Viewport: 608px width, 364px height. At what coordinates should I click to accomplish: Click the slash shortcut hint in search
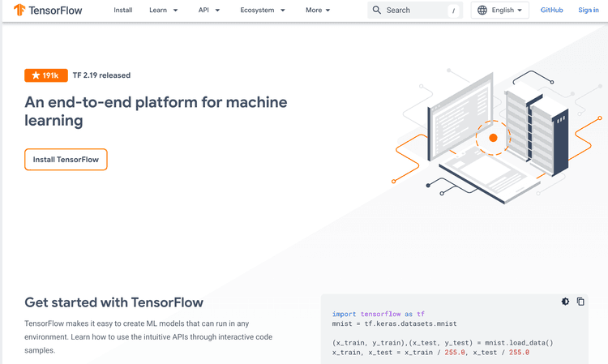coord(453,11)
